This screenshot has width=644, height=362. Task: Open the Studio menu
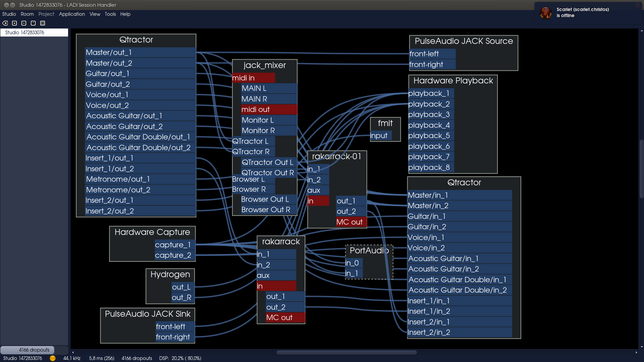[9, 14]
